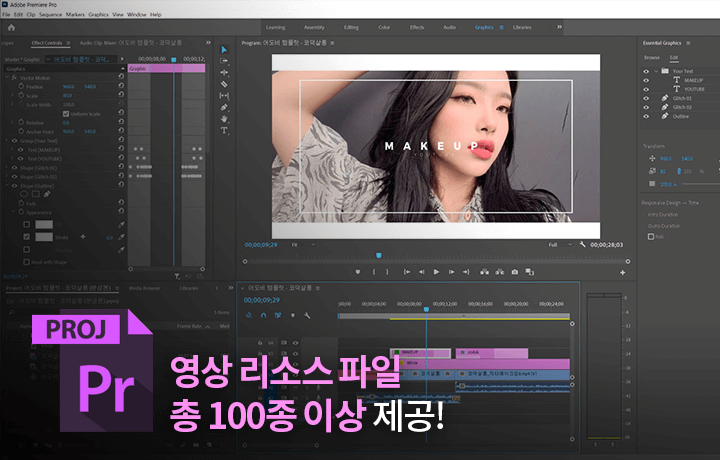Viewport: 720px width, 460px height.
Task: Play the program monitor
Action: coord(436,272)
